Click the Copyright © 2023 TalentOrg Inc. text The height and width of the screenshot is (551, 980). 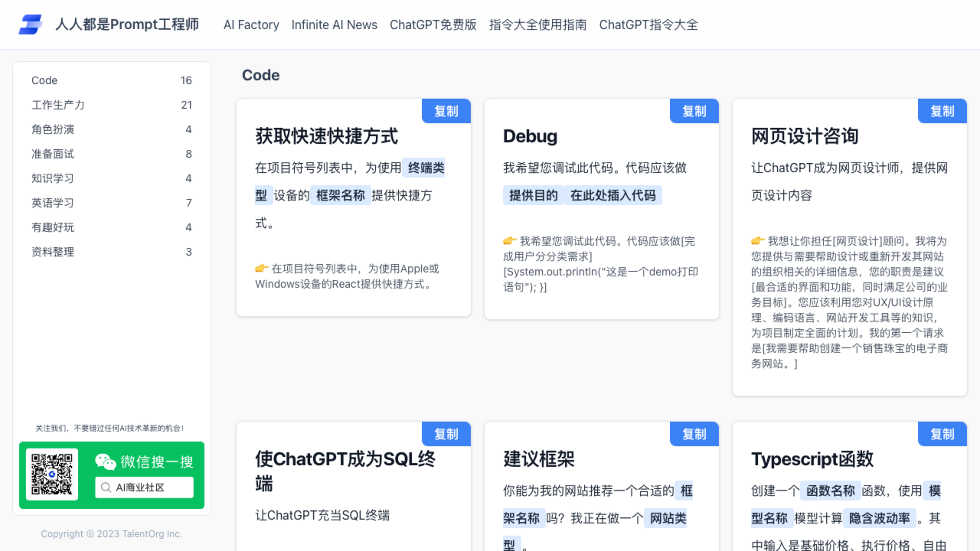(112, 534)
